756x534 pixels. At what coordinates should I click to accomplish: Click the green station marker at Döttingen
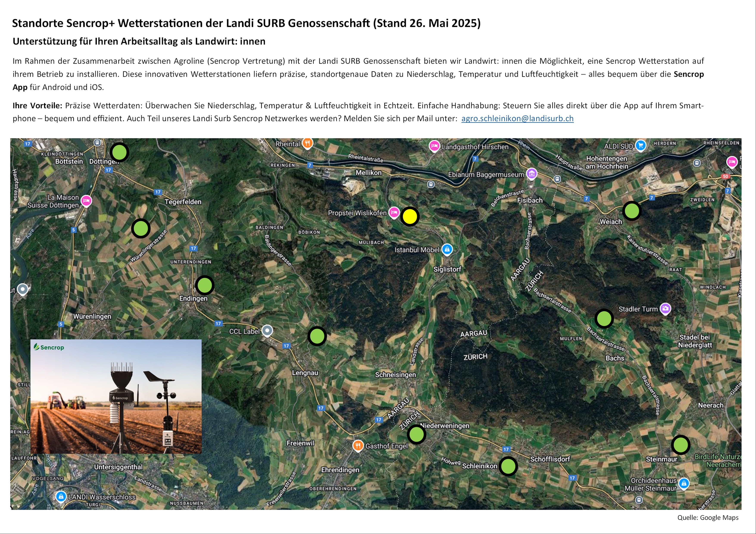pyautogui.click(x=119, y=152)
